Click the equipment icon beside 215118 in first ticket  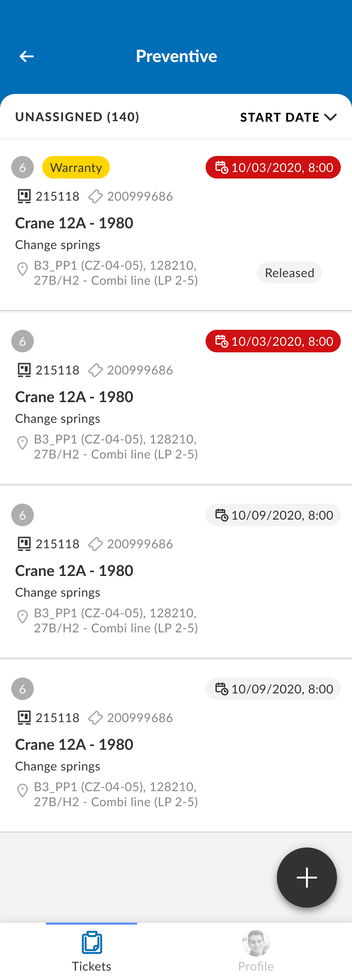pyautogui.click(x=24, y=196)
